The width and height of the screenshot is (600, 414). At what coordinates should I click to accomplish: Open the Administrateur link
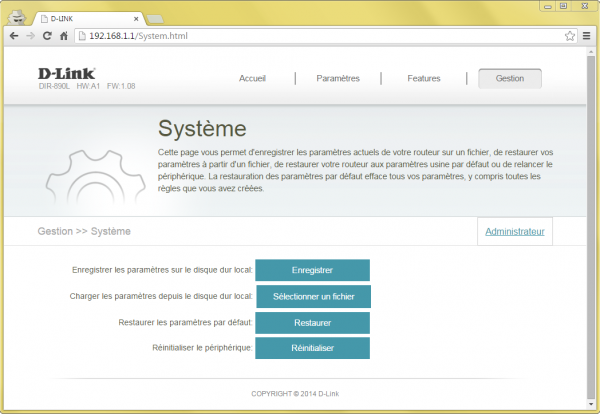[514, 231]
